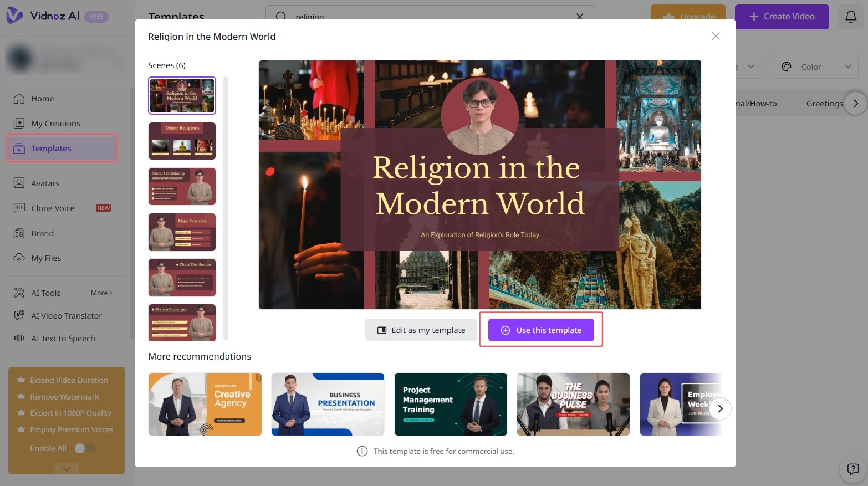
Task: Click the Upgrade button
Action: click(x=688, y=17)
